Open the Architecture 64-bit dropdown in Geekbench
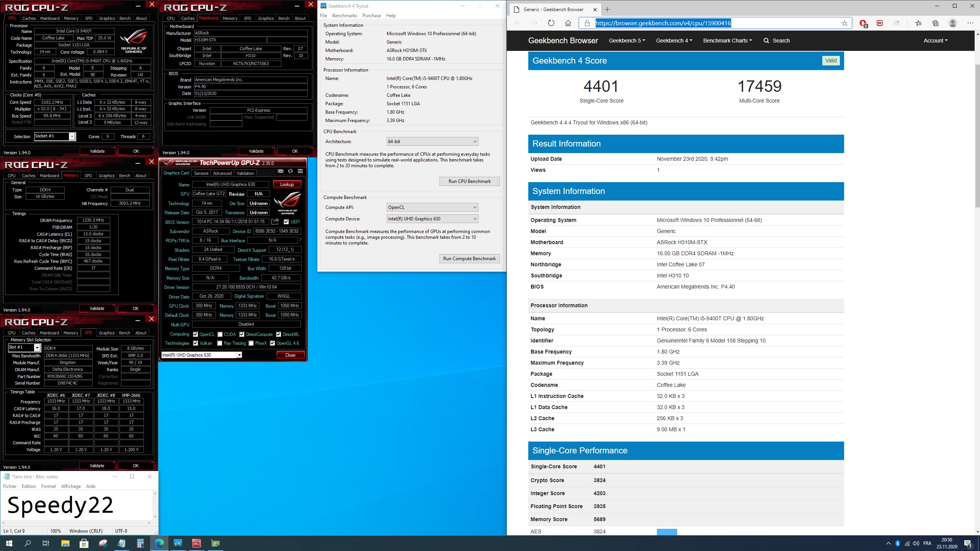The image size is (980, 551). pyautogui.click(x=432, y=141)
